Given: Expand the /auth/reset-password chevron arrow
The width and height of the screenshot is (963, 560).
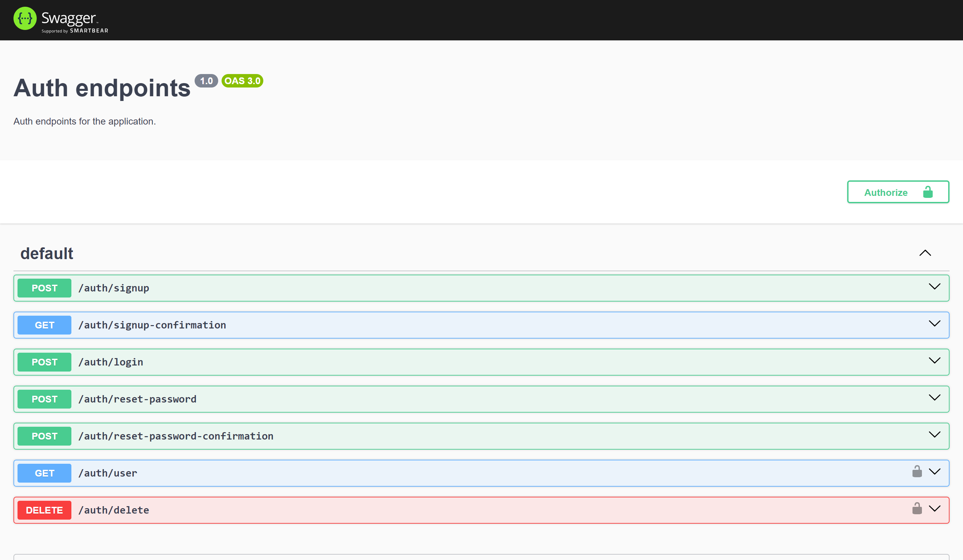Looking at the screenshot, I should coord(934,398).
